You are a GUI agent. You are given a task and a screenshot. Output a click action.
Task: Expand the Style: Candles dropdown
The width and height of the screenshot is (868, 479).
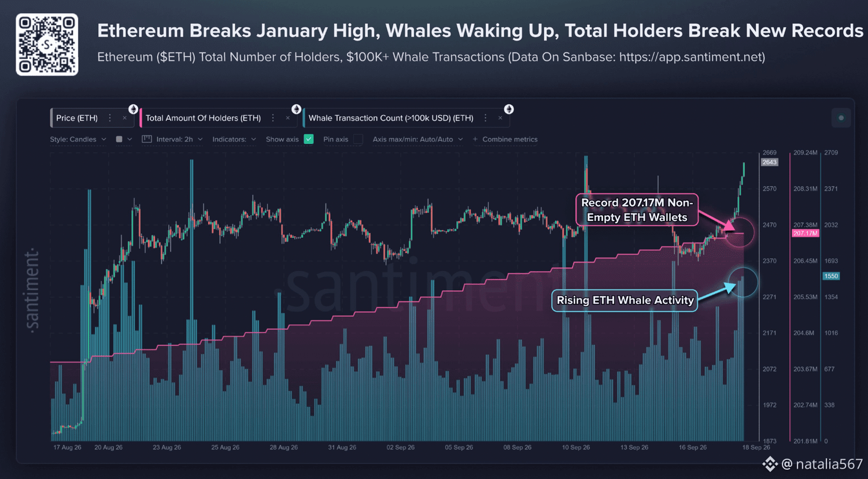[78, 139]
